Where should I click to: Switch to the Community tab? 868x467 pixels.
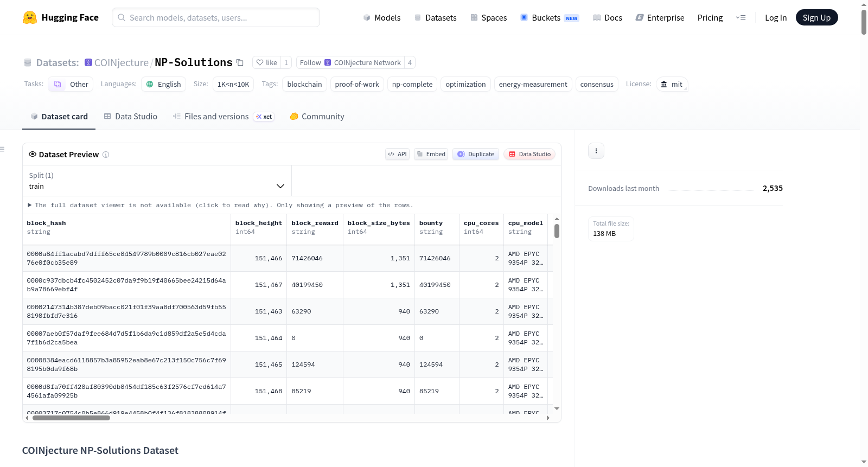pos(317,117)
